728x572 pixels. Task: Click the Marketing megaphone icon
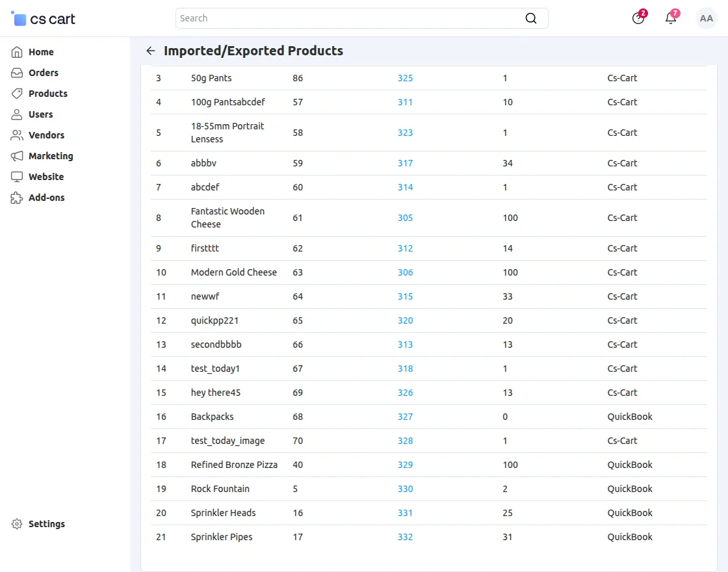click(x=17, y=156)
